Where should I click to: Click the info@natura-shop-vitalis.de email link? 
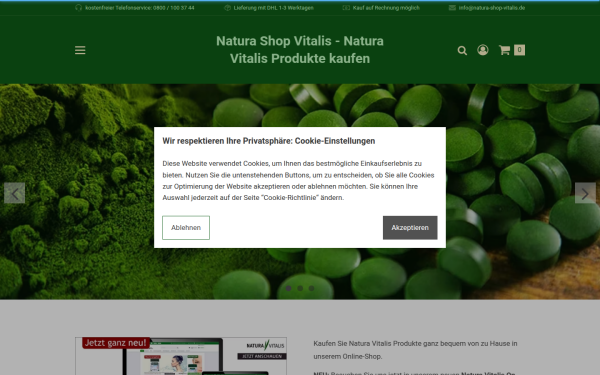point(492,8)
